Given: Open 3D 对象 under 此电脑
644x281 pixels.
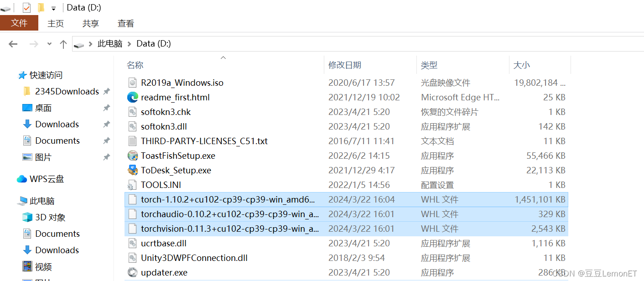Looking at the screenshot, I should (x=50, y=218).
